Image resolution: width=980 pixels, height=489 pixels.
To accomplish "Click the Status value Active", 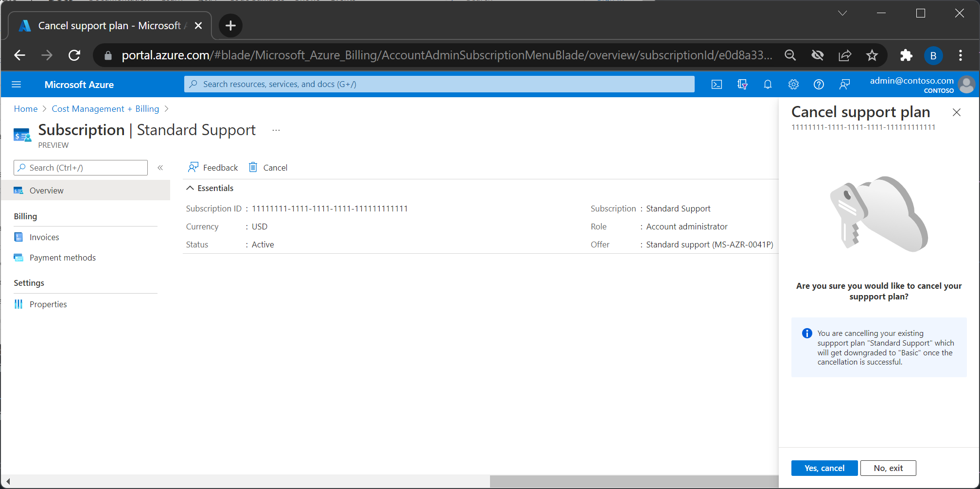I will point(263,244).
